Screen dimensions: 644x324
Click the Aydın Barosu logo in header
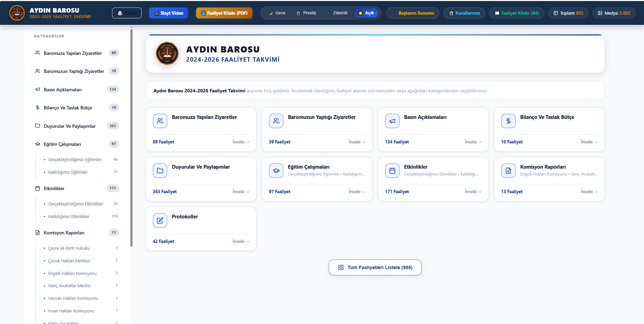tap(17, 13)
